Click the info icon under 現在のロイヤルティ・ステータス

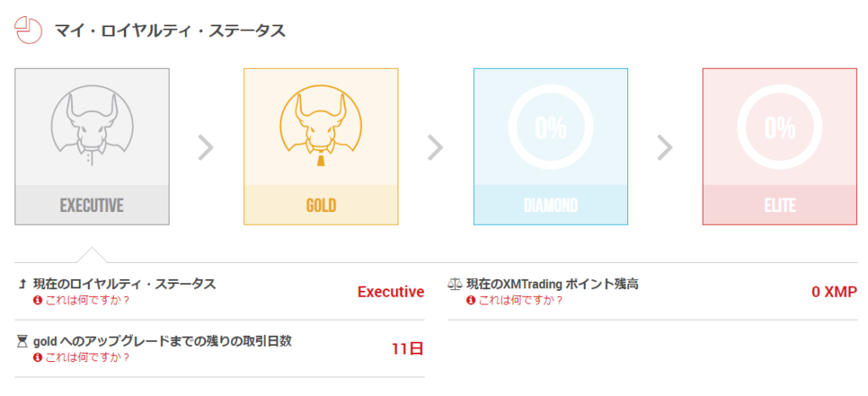click(37, 300)
